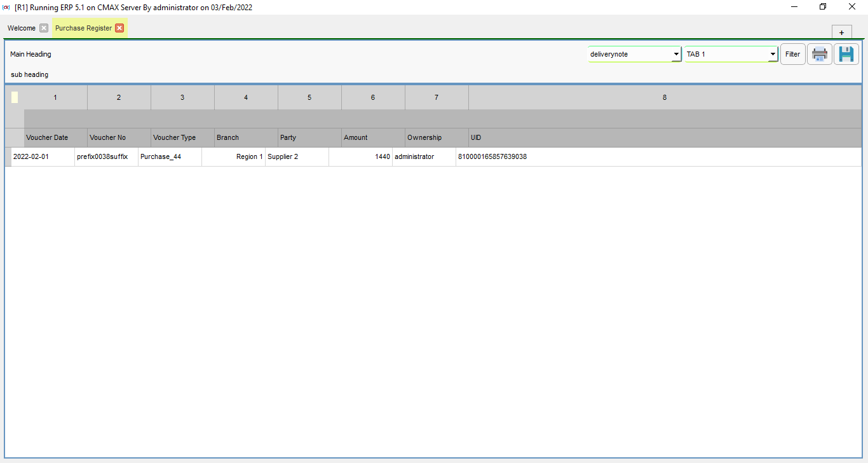Click the Ownership column header

[x=424, y=137]
